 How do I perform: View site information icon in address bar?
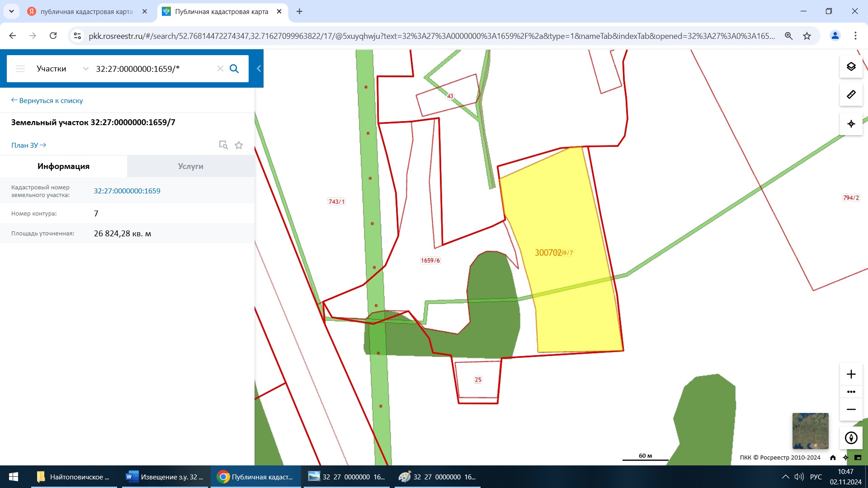77,36
